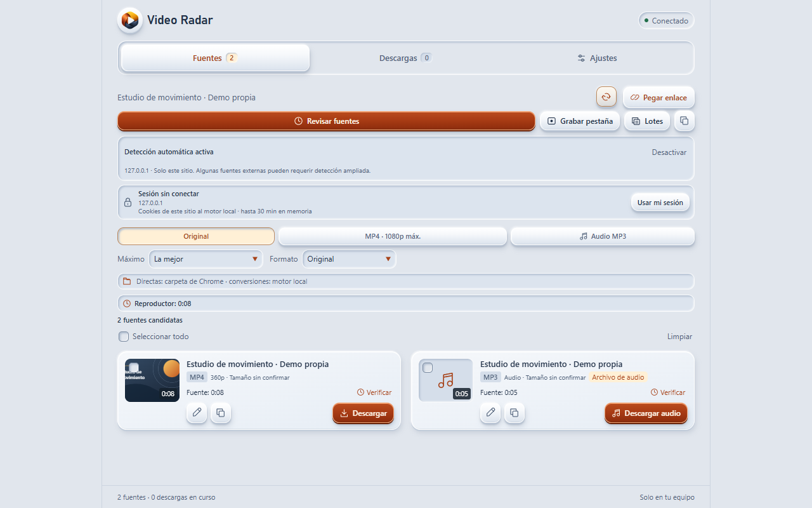Download the MP4 video with Descargar
This screenshot has height=508, width=812.
[x=363, y=413]
